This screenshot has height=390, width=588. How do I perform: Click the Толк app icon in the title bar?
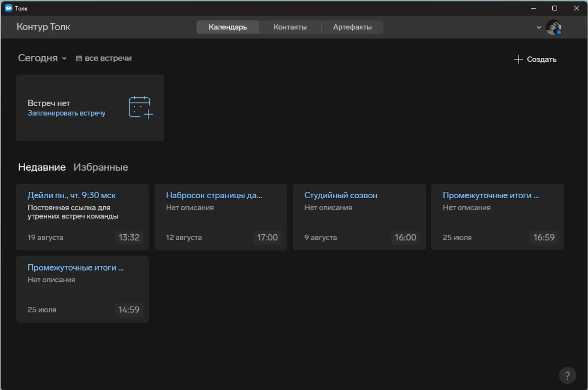click(x=8, y=8)
